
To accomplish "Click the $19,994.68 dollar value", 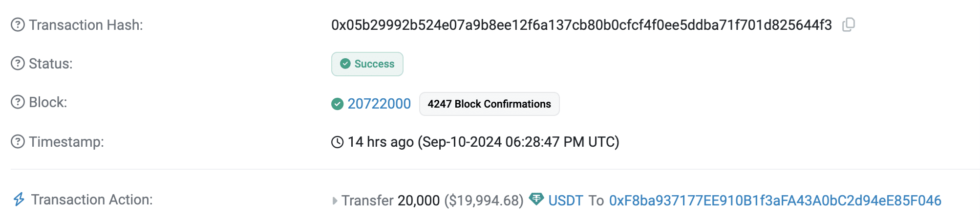I will click(x=484, y=201).
